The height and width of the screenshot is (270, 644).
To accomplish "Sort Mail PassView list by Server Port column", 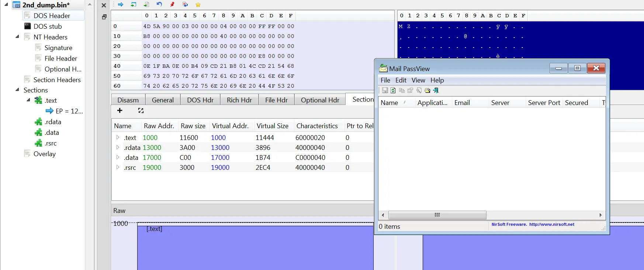I will [544, 103].
